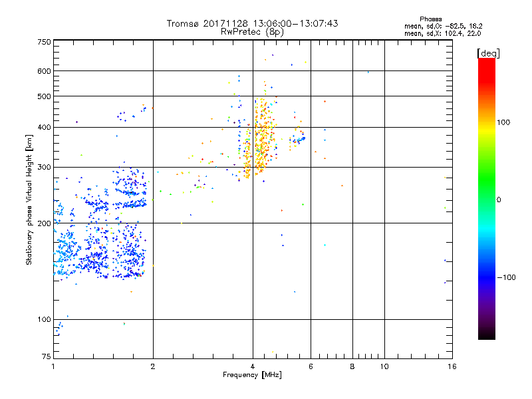Click the plot title 'Tromsø 20171128 13:06:00-13:07:43'
Image resolution: width=532 pixels, height=399 pixels.
(x=252, y=23)
